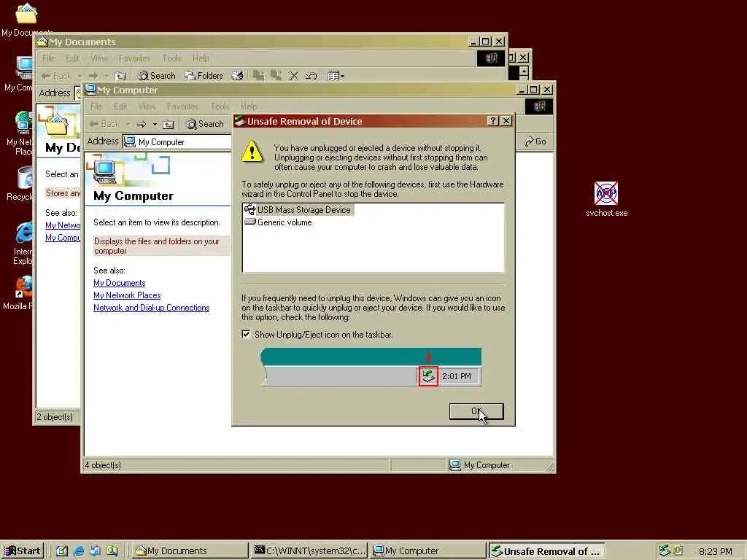
Task: Select Recycle Bin desktop icon
Action: coord(20,184)
